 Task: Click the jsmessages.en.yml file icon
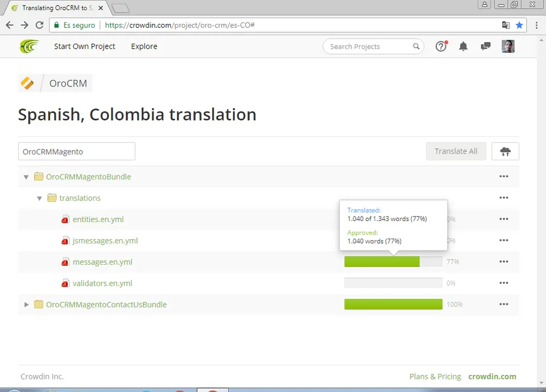tap(65, 241)
